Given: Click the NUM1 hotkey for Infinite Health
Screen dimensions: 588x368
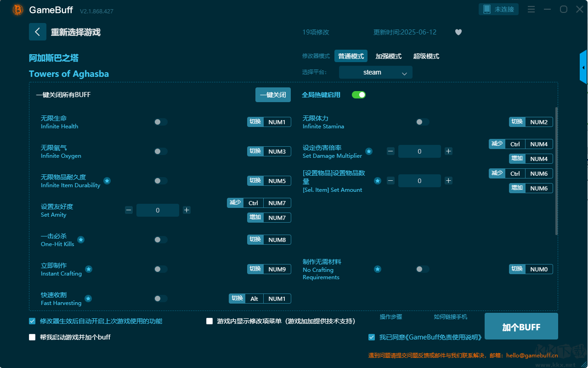Looking at the screenshot, I should [x=269, y=122].
